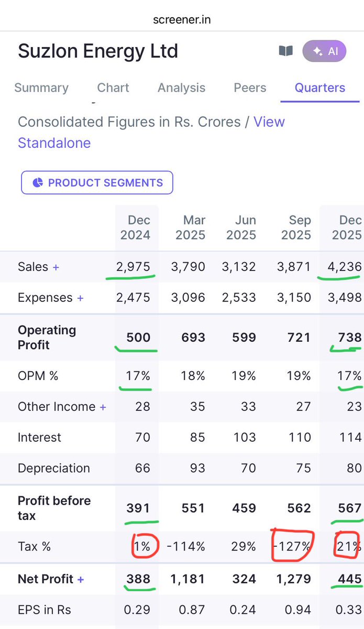Click the pie chart icon in Product Segments

(x=38, y=183)
